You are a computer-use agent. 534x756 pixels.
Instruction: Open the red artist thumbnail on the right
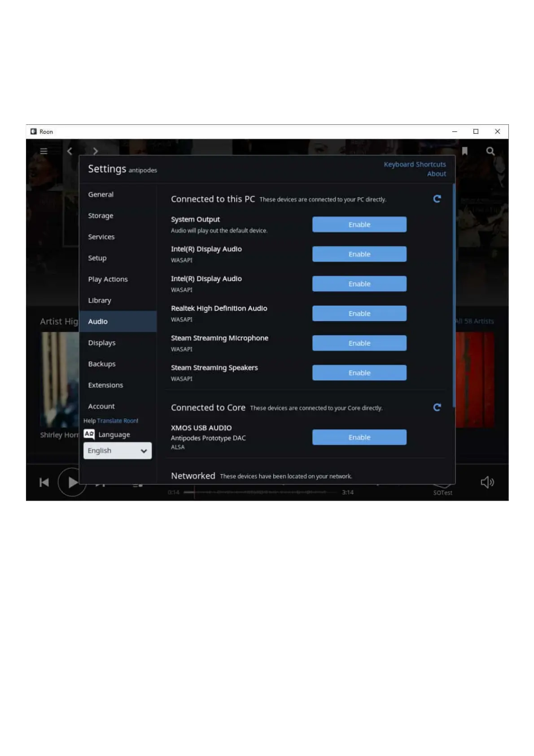pyautogui.click(x=475, y=380)
